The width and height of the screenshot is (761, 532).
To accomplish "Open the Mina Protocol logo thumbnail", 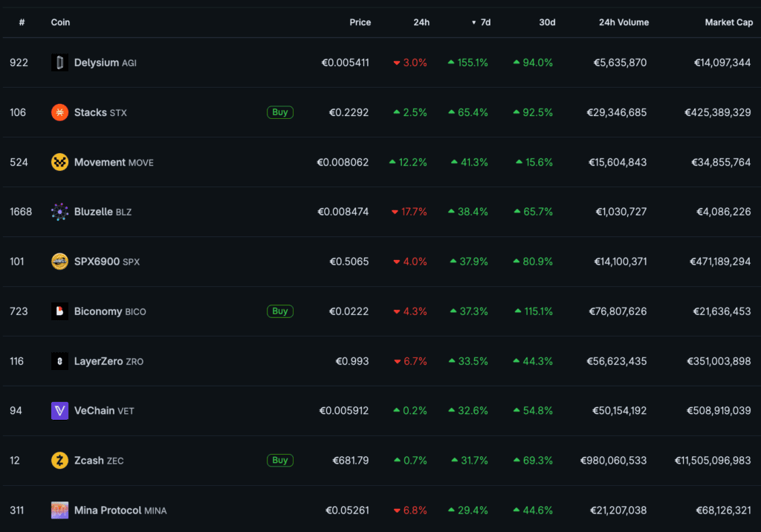I will coord(59,510).
